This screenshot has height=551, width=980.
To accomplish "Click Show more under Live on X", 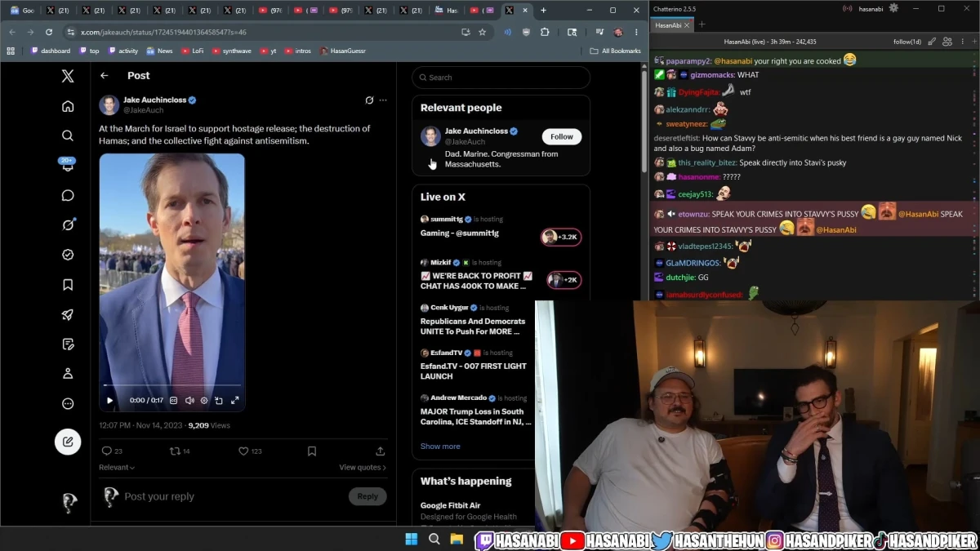I will [x=440, y=447].
